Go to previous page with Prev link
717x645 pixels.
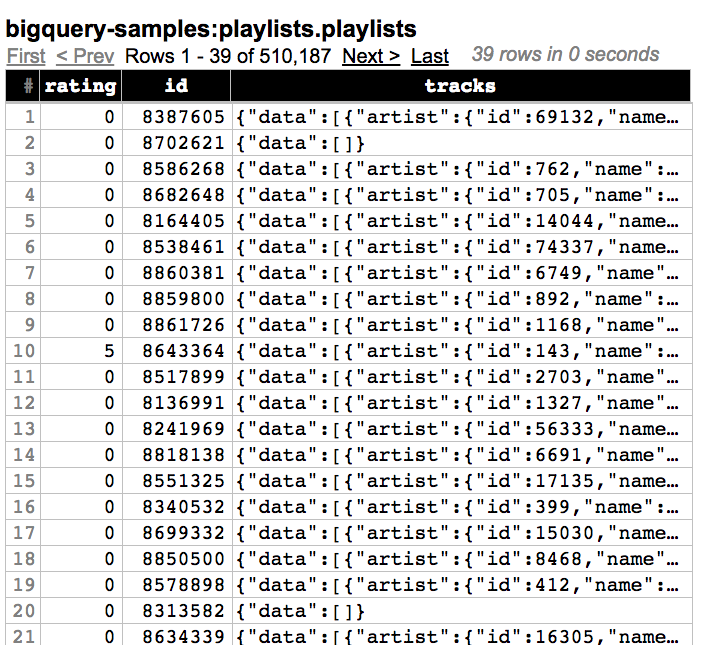click(85, 56)
